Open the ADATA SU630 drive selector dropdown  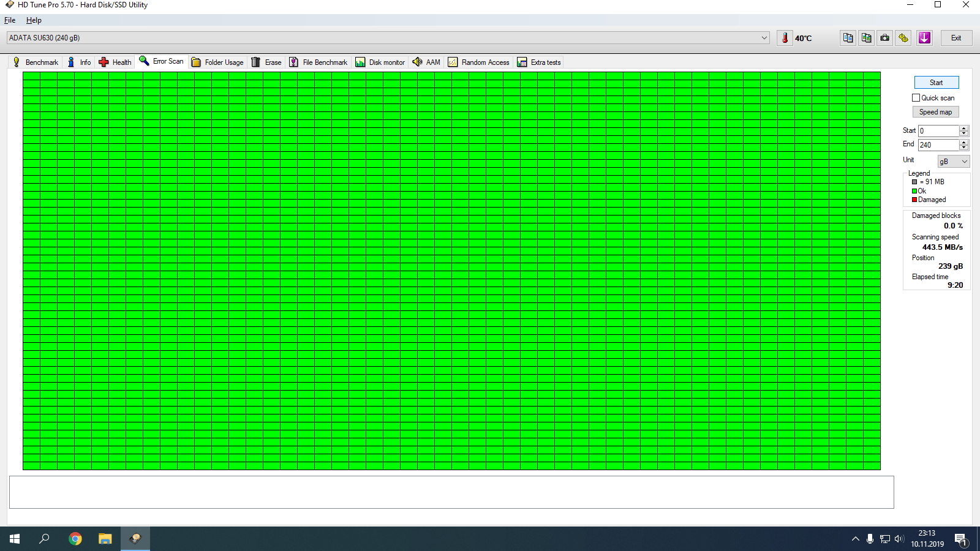point(388,38)
